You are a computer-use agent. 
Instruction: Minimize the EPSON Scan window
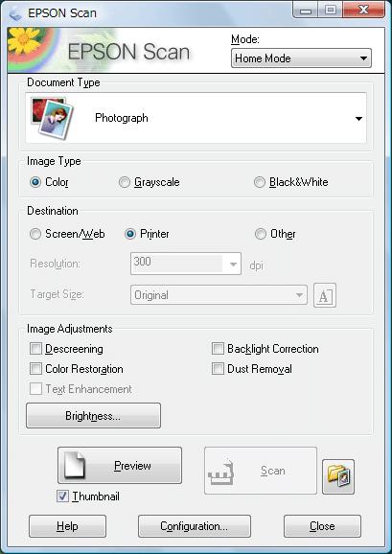(305, 10)
